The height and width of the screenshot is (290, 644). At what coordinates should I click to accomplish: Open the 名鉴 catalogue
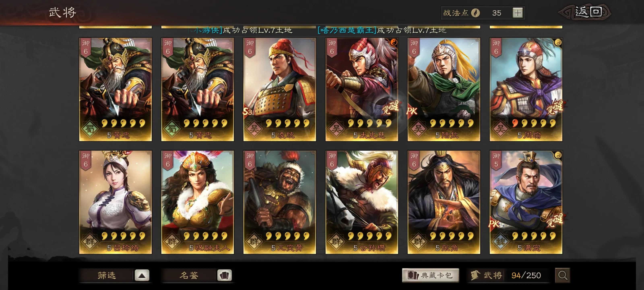189,275
